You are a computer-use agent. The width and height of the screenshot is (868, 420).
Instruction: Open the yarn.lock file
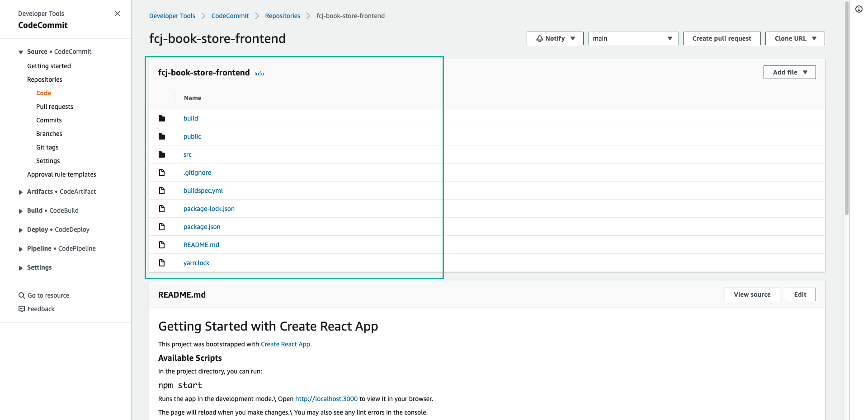(x=196, y=263)
